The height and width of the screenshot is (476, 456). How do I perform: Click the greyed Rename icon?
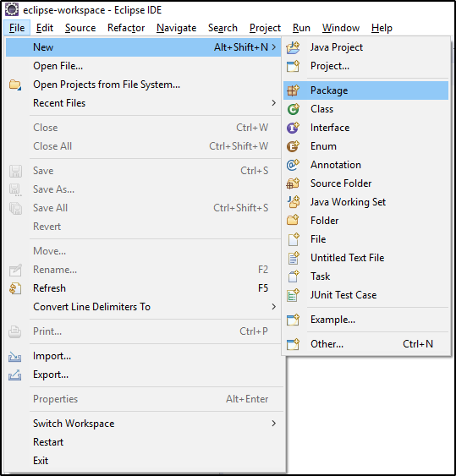click(x=15, y=270)
